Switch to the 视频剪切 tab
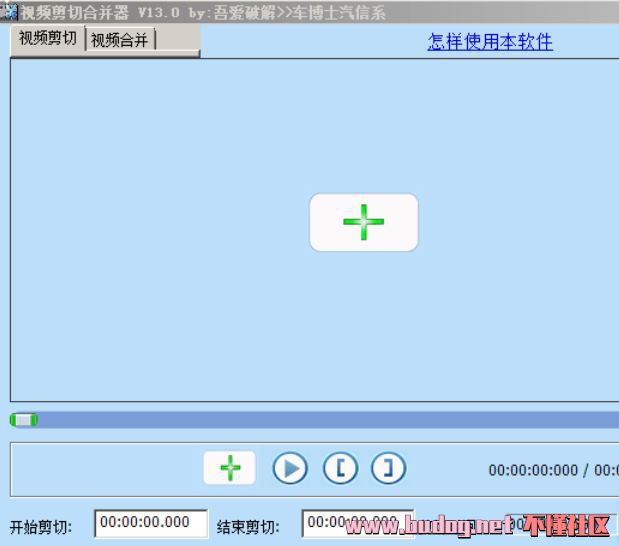 (x=47, y=39)
